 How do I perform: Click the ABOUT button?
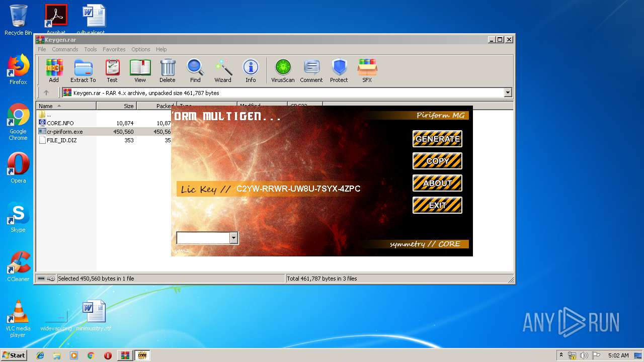437,183
